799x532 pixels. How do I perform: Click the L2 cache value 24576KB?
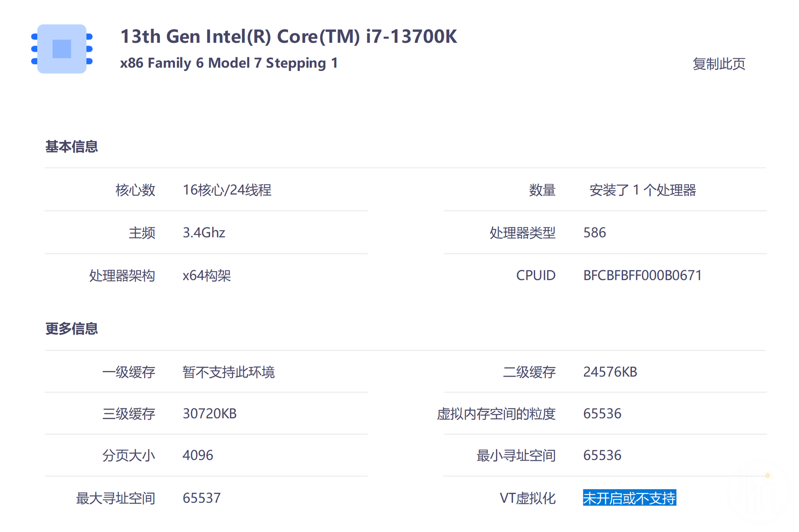[x=610, y=372]
